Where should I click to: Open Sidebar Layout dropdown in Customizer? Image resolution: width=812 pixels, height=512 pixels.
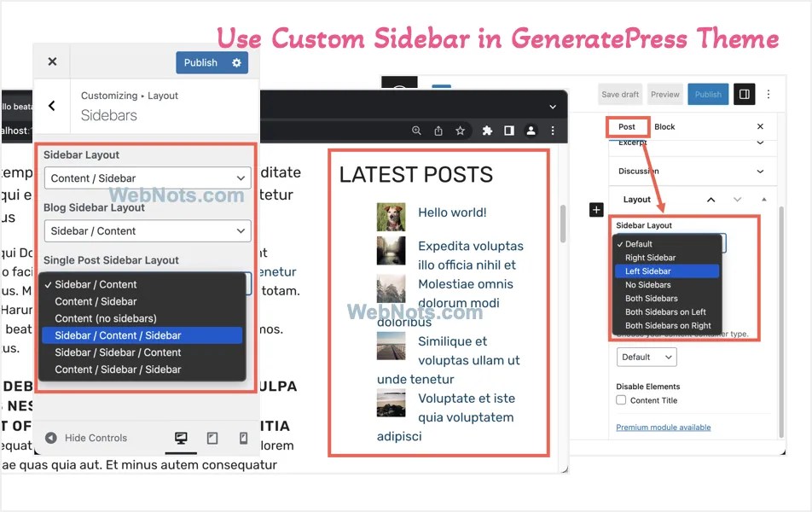(x=148, y=178)
